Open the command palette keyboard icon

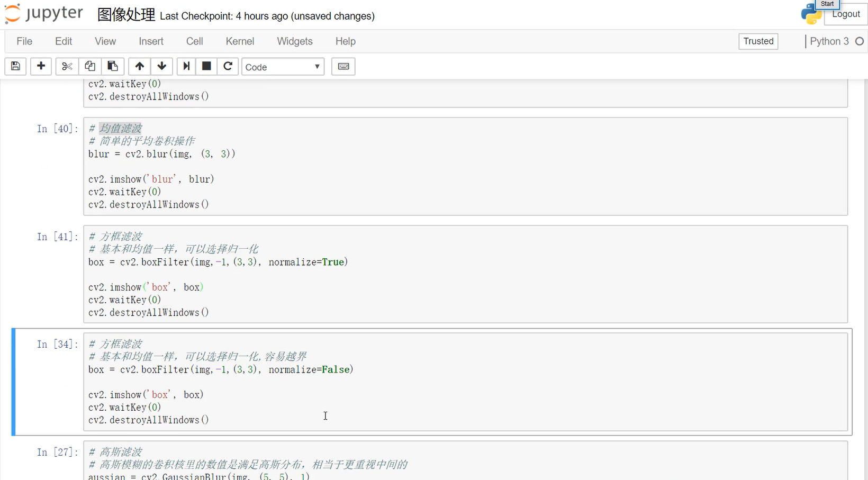pos(343,66)
